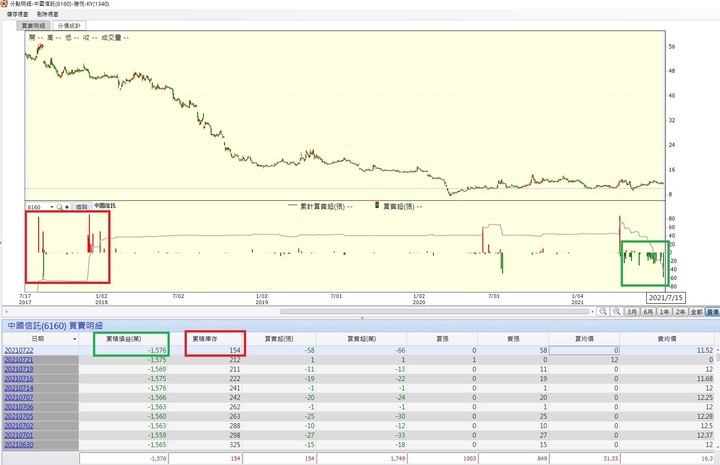Viewport: 720px width, 465px height.
Task: Click the zoom in magnifier icon
Action: click(617, 312)
